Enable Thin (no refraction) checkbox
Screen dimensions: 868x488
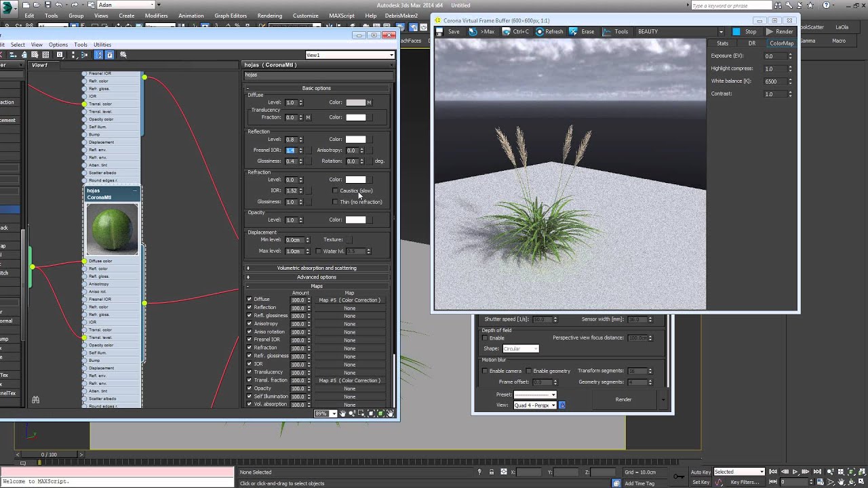coord(335,202)
